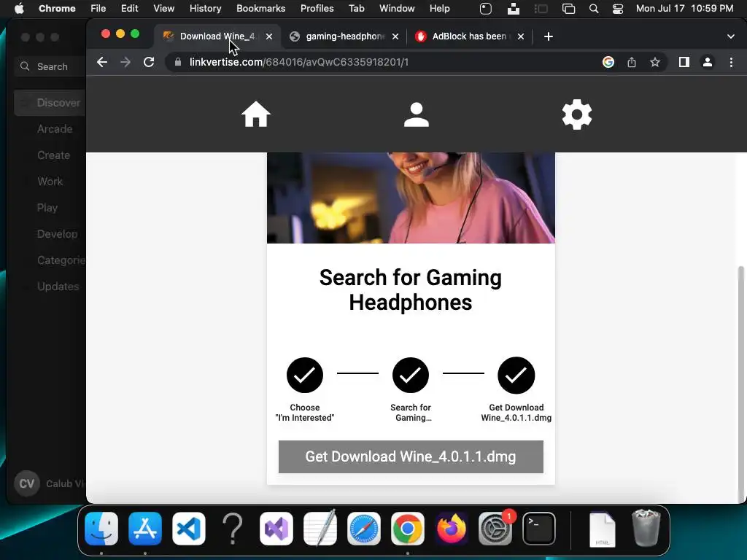This screenshot has width=747, height=560.
Task: Select Work in App Store sidebar
Action: (50, 182)
